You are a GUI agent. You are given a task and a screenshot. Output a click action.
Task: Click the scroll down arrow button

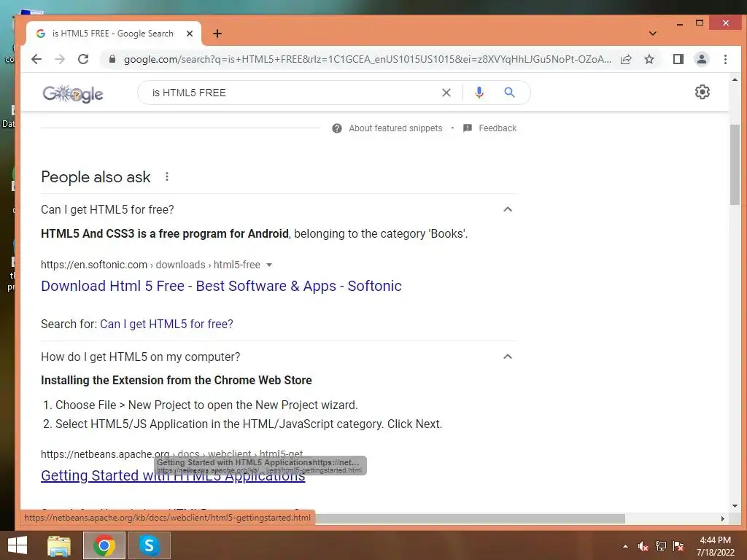click(735, 506)
